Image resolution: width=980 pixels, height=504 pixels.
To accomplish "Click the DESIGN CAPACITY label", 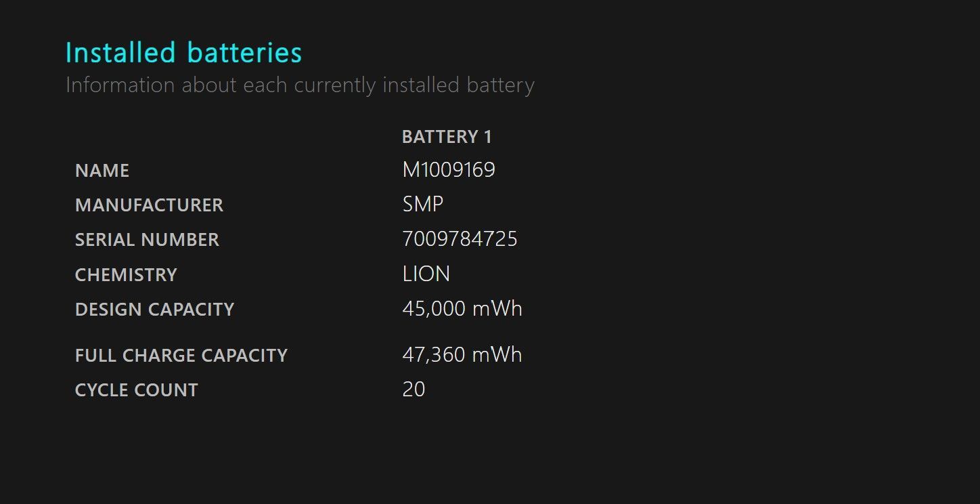I will (x=154, y=310).
